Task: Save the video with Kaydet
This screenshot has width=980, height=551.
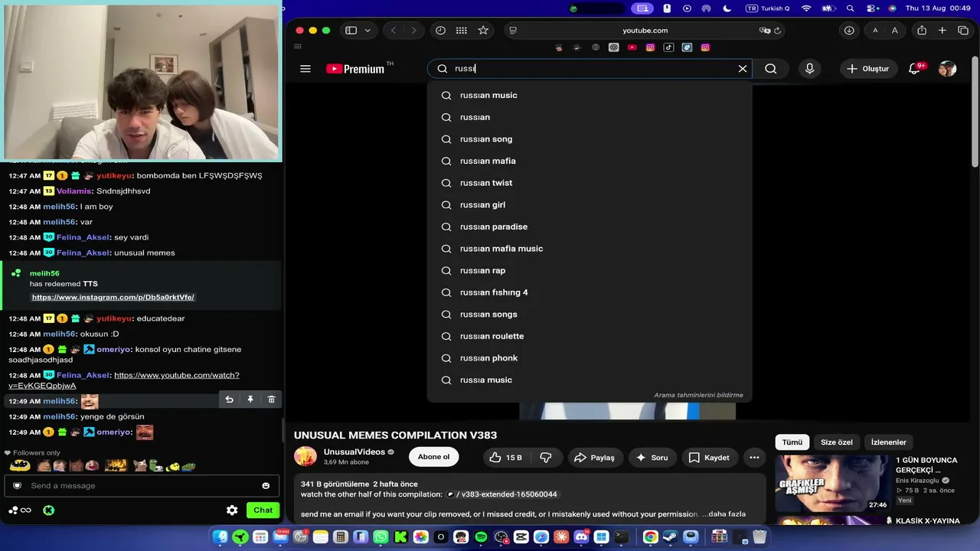Action: [x=709, y=458]
